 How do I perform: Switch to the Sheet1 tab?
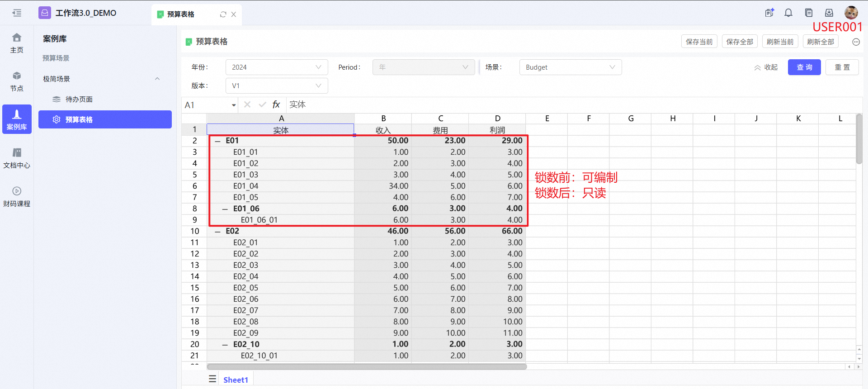coord(236,380)
